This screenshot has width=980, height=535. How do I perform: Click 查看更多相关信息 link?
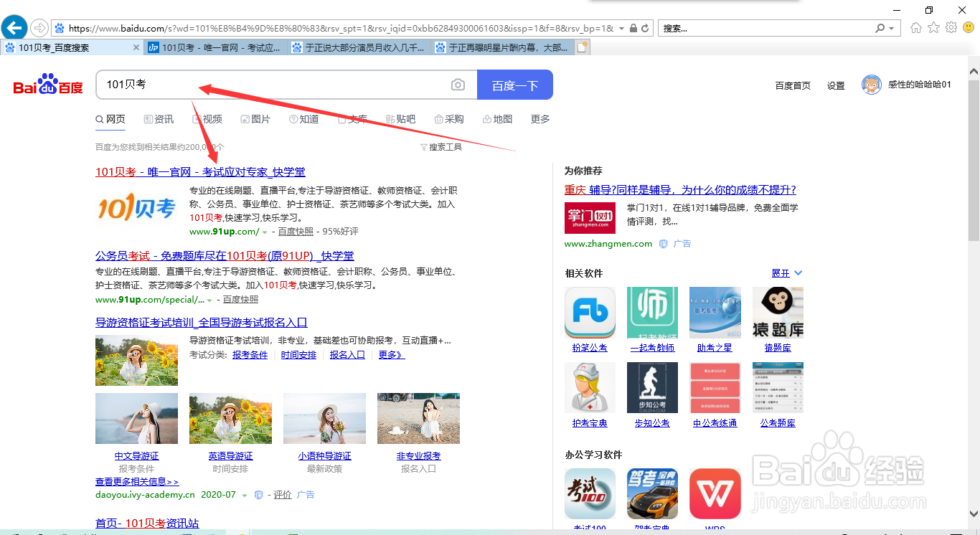[137, 482]
